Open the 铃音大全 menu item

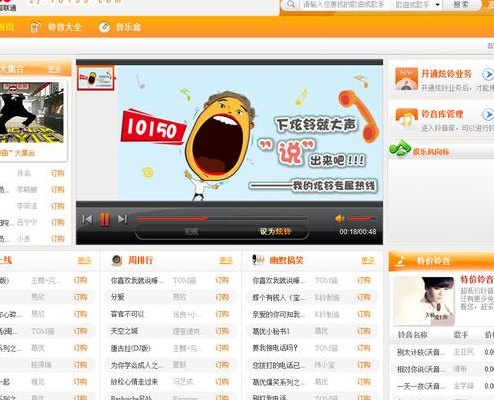65,27
